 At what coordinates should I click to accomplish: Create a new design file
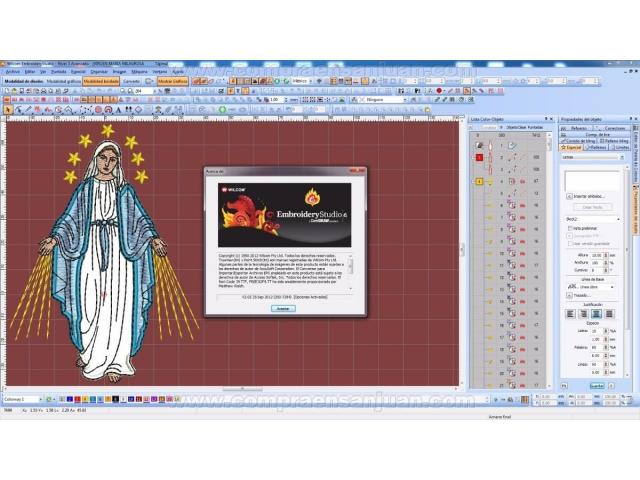pyautogui.click(x=7, y=91)
